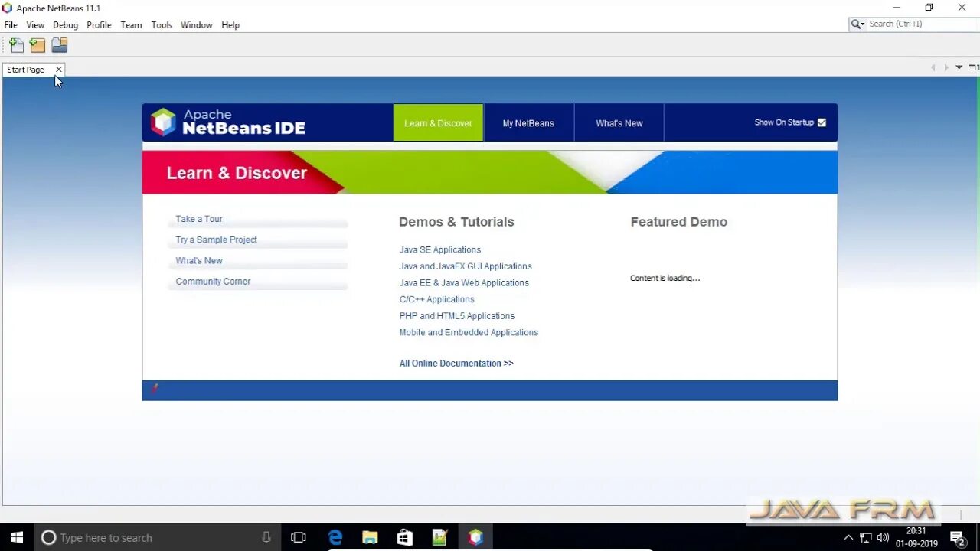980x551 pixels.
Task: Click scroll documents right arrow
Action: pos(946,68)
